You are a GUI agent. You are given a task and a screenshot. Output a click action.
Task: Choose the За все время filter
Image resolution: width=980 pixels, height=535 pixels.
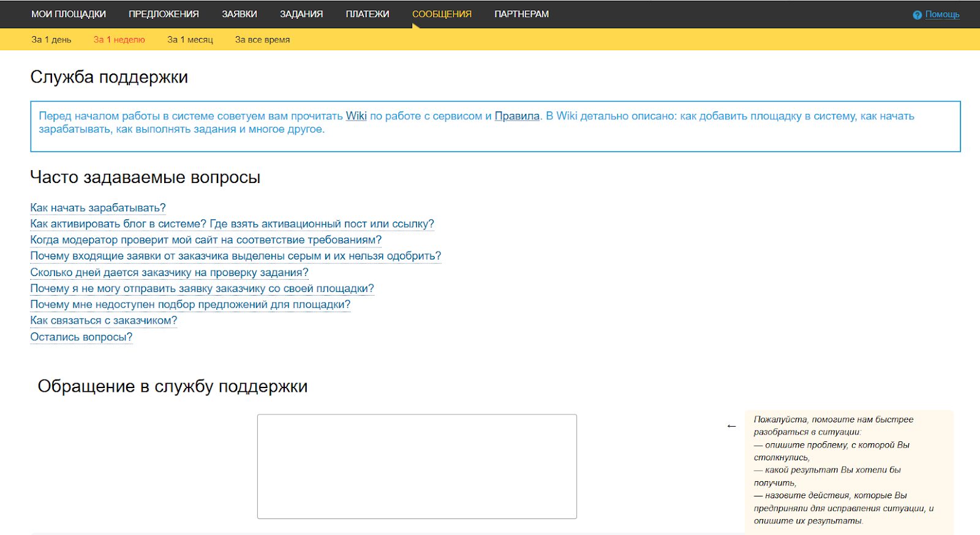[262, 40]
